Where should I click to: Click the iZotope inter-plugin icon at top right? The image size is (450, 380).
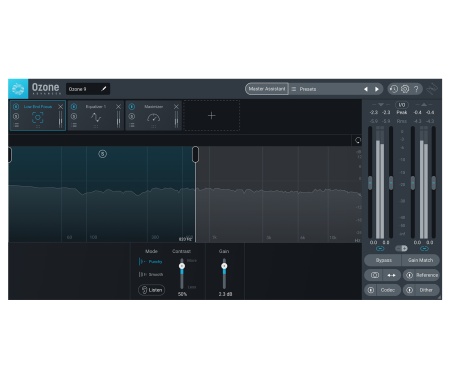point(432,89)
